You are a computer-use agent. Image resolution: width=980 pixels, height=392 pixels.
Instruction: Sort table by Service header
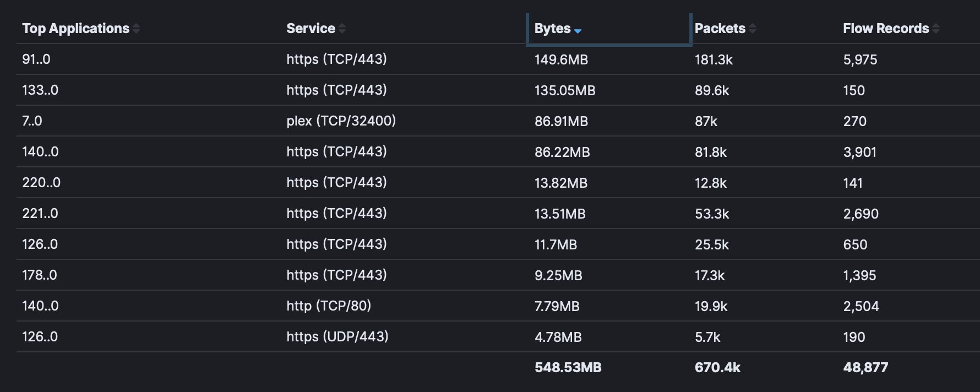pos(311,29)
